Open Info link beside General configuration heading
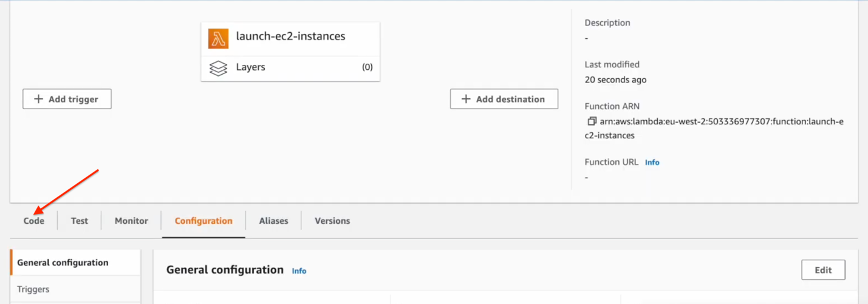868x304 pixels. (299, 271)
